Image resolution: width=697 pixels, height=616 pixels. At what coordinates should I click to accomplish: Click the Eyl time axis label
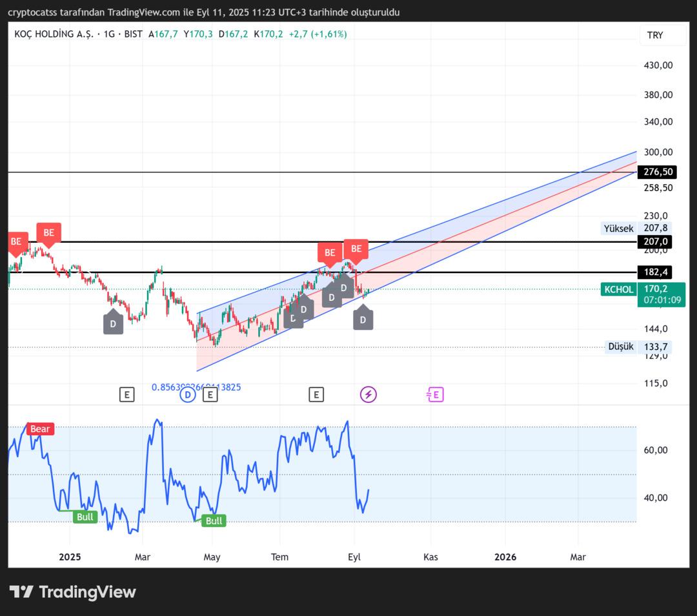pyautogui.click(x=354, y=557)
